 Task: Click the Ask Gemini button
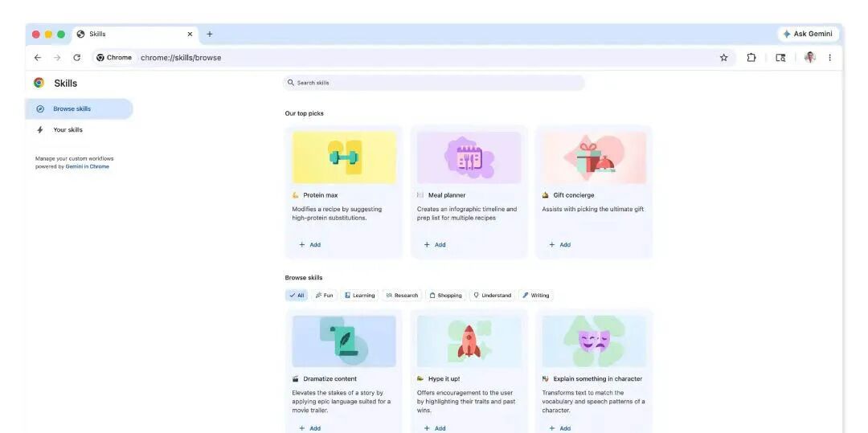tap(808, 35)
